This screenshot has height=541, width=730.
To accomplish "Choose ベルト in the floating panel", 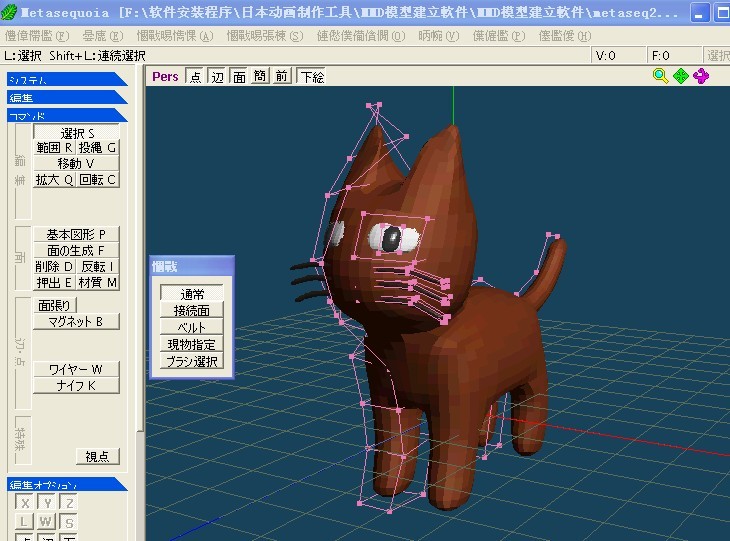I will (x=192, y=327).
